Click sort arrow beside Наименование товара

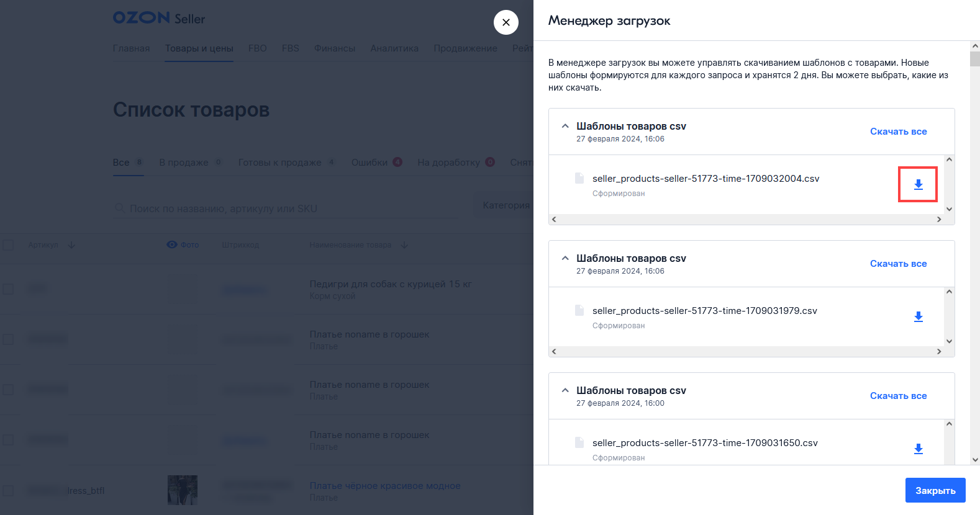(x=404, y=245)
